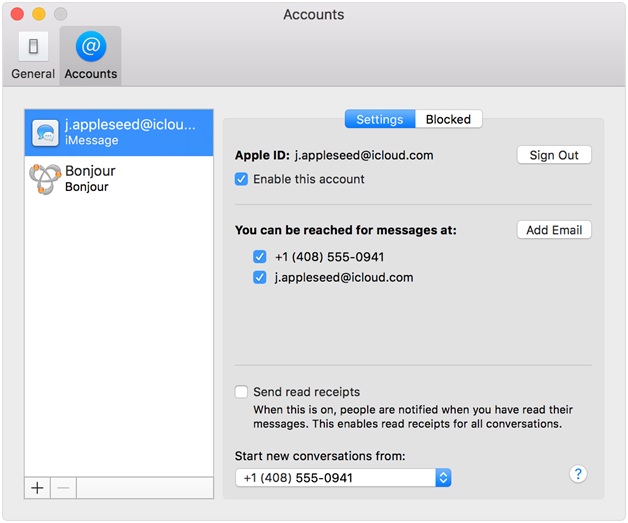
Task: Enable Send read receipts
Action: pos(241,392)
